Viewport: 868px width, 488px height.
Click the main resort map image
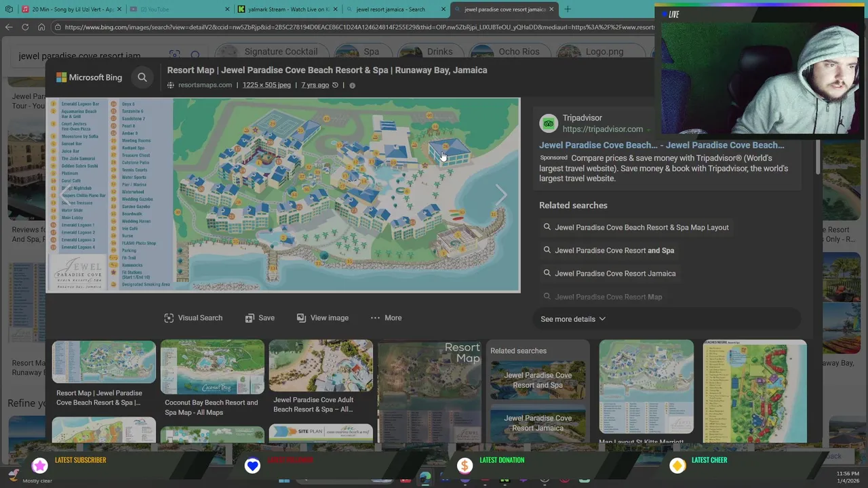(283, 195)
